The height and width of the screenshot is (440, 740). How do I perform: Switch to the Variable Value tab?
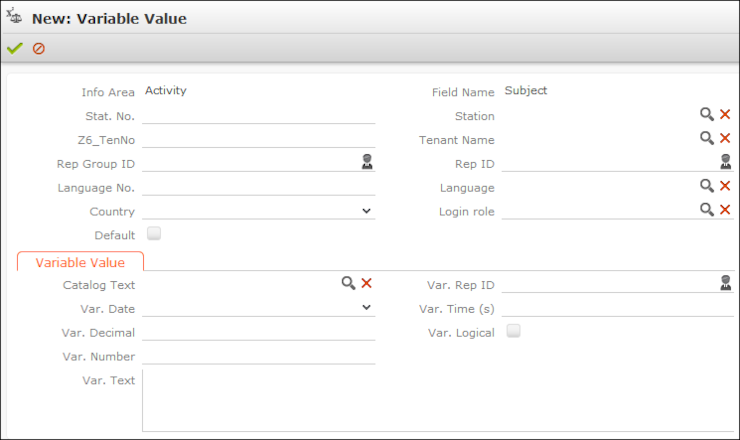pyautogui.click(x=80, y=262)
